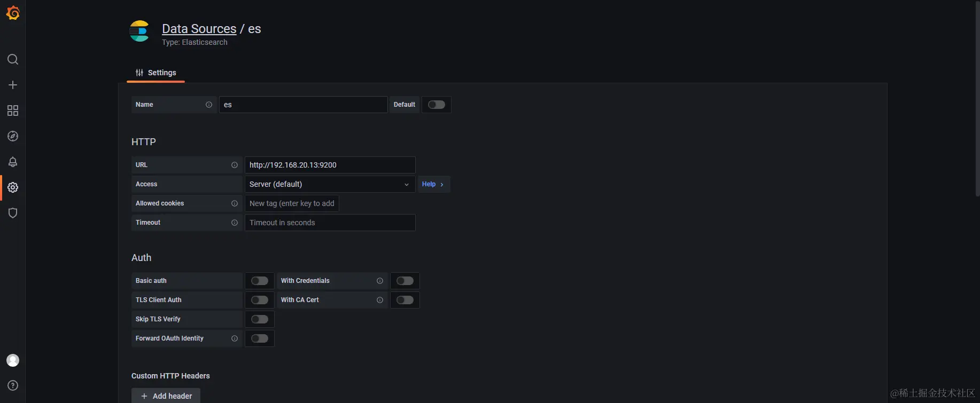Click the info icon next to Name
This screenshot has width=980, height=403.
point(209,105)
